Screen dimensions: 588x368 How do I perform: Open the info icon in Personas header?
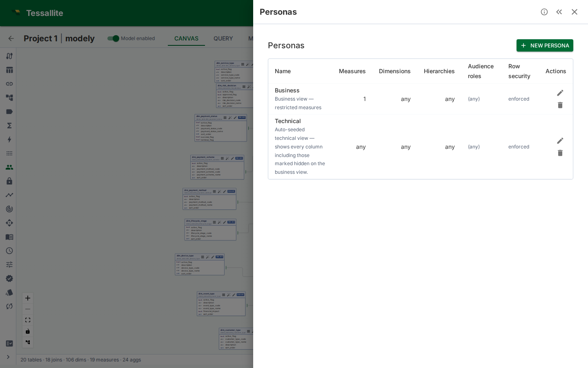tap(544, 12)
